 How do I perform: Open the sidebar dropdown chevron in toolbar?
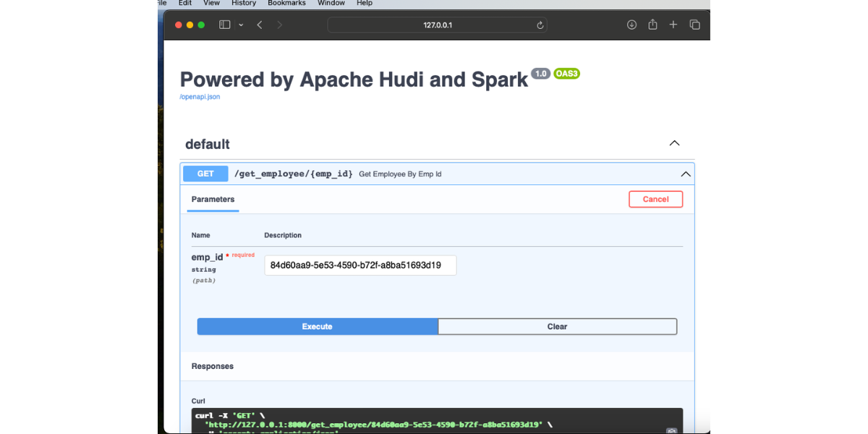[x=241, y=25]
